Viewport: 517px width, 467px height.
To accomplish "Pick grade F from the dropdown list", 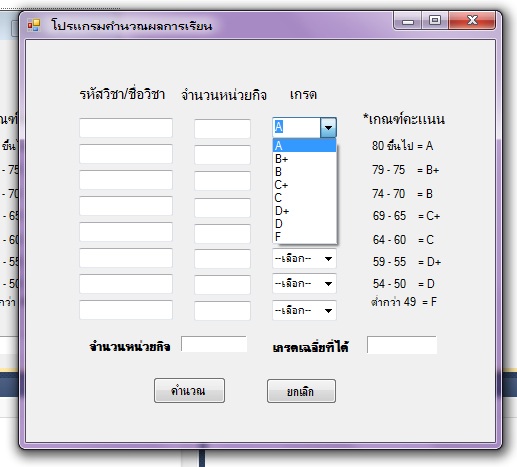I will pos(304,237).
